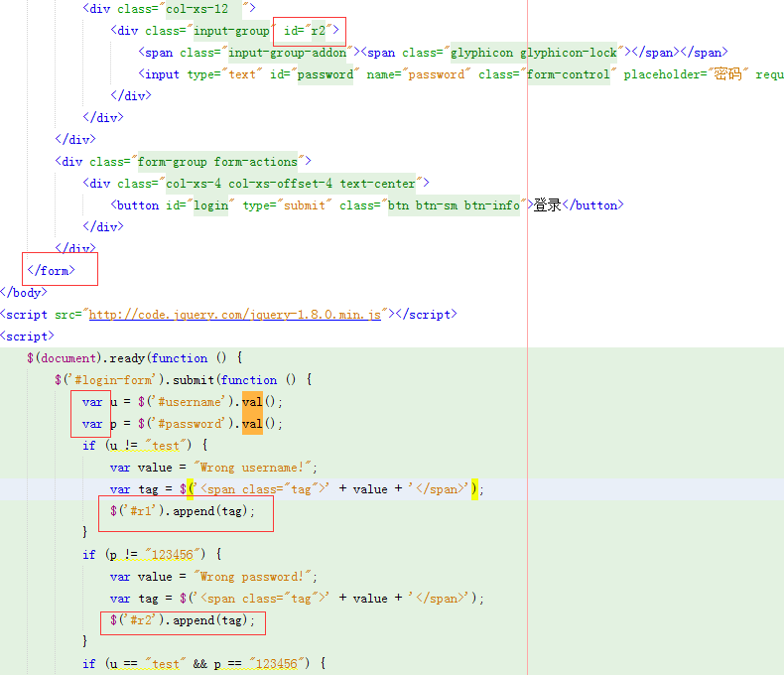Click the if (u != "test") condition
The image size is (784, 675).
[x=145, y=446]
